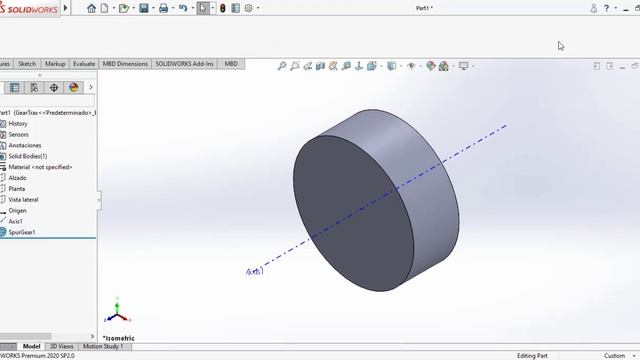The height and width of the screenshot is (360, 640).
Task: Open the Dynamic Annotation Views icon
Action: 333,66
